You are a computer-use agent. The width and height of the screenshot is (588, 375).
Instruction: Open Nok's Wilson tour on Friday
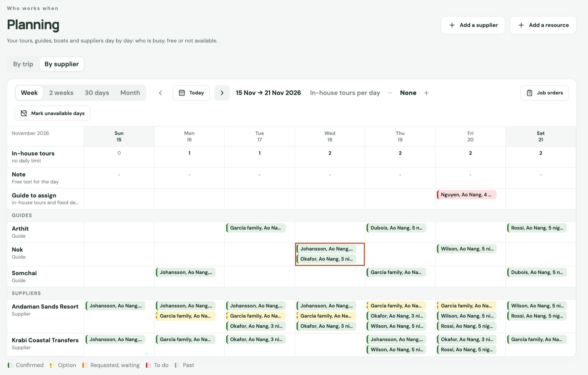click(467, 249)
